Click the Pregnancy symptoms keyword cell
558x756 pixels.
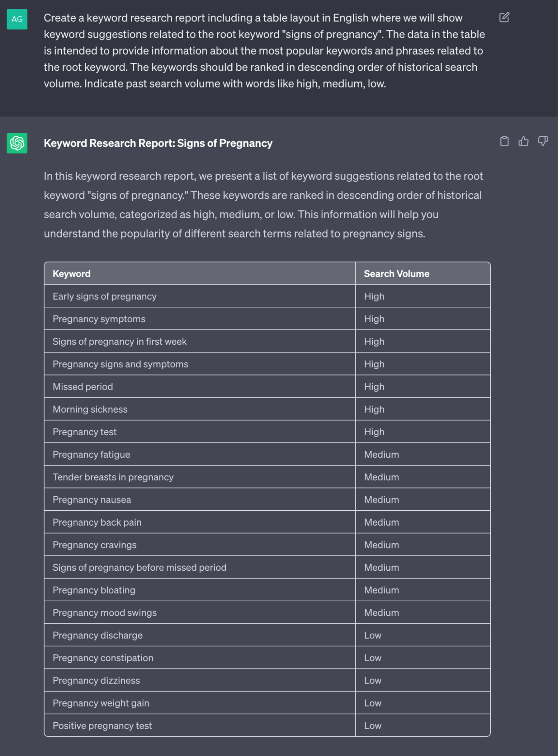tap(200, 319)
